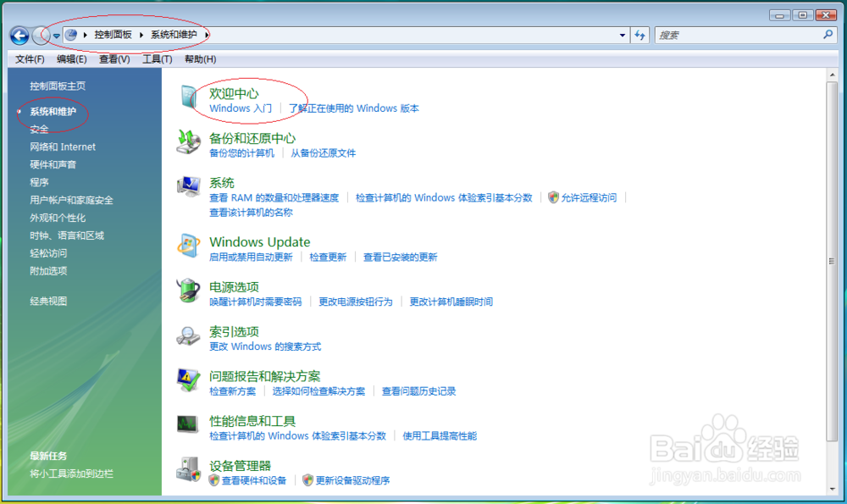Image resolution: width=847 pixels, height=504 pixels.
Task: Click 允许远程访问 link
Action: point(589,197)
